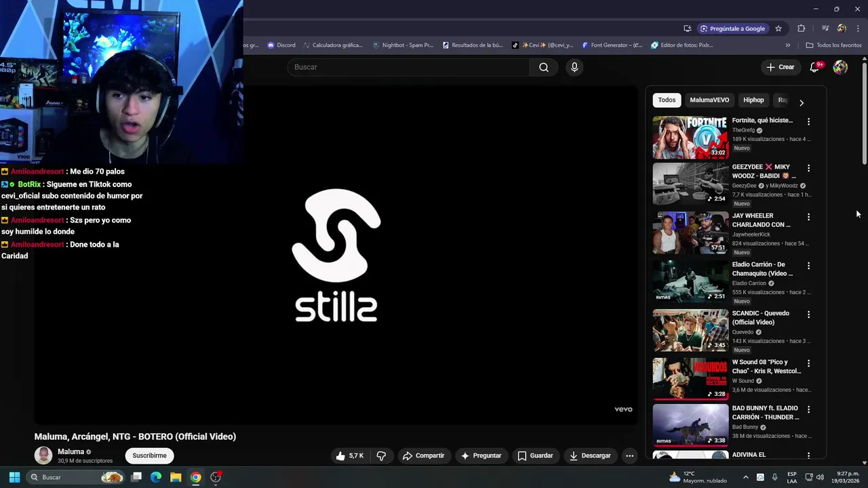Open Chrome extensions puzzle icon

click(x=802, y=28)
